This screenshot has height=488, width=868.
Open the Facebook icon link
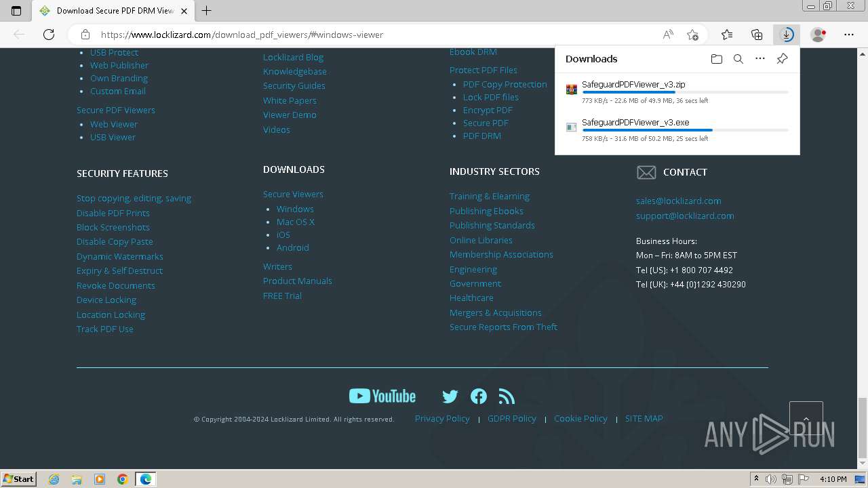point(479,396)
